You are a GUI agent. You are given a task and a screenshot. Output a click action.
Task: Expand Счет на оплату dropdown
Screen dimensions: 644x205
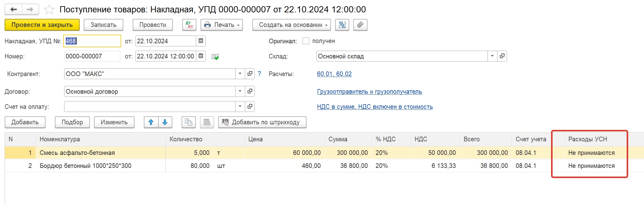[240, 106]
